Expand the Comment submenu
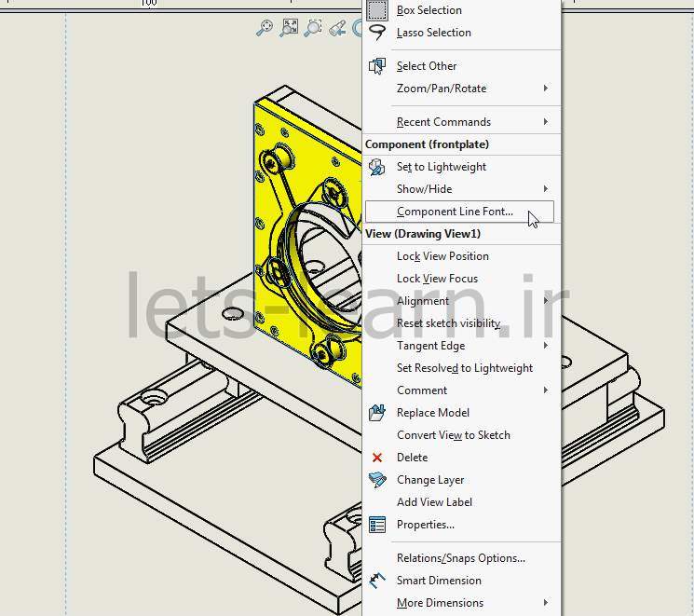The image size is (694, 616). tap(462, 390)
